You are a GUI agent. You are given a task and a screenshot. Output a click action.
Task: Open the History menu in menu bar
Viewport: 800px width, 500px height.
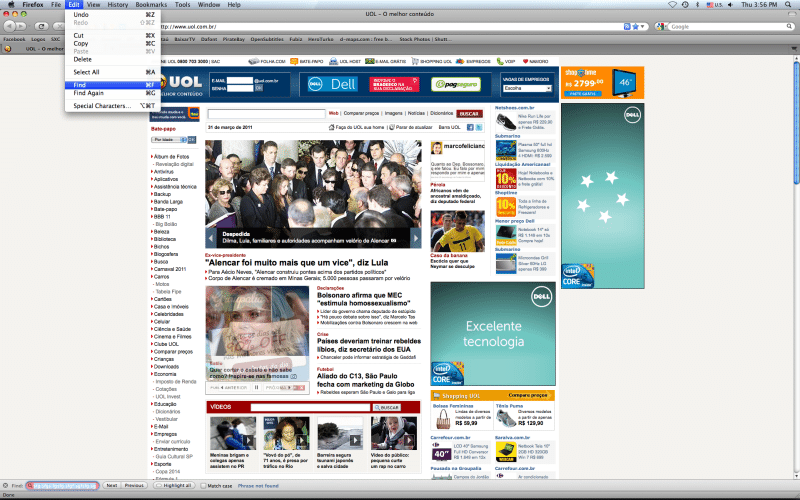117,5
